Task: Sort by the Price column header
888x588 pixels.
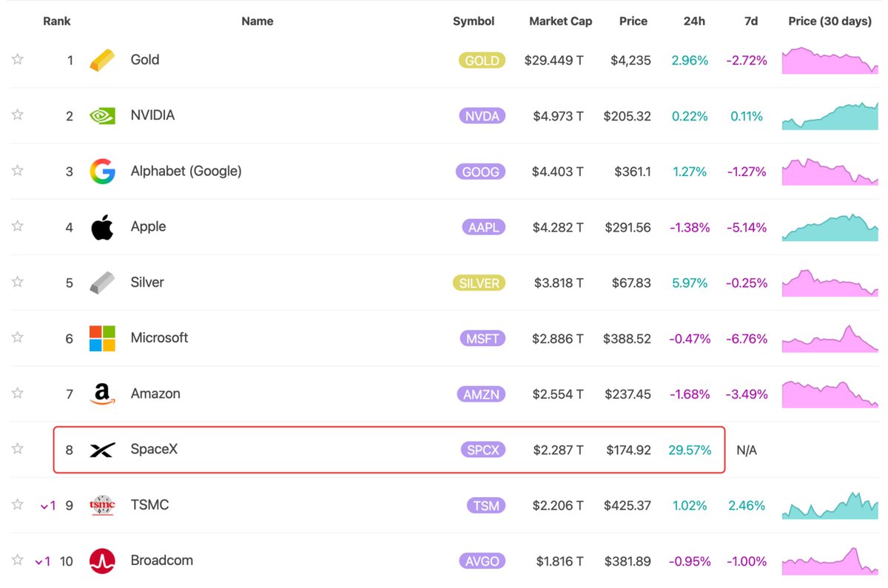Action: [x=633, y=21]
